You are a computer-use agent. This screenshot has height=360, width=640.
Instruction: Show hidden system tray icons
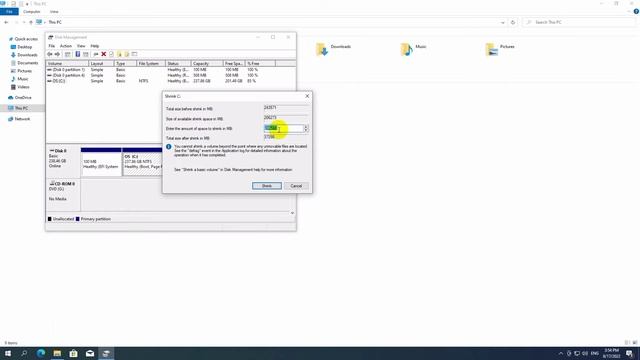tap(561, 353)
